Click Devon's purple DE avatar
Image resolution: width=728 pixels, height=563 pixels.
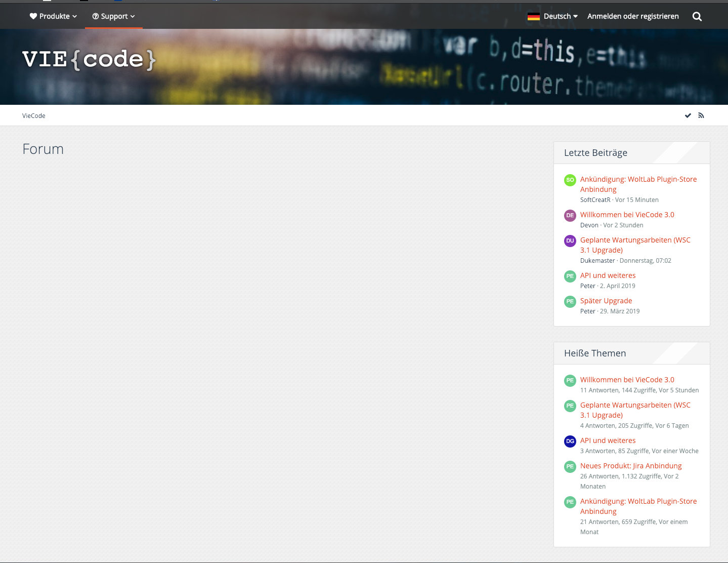click(x=570, y=215)
